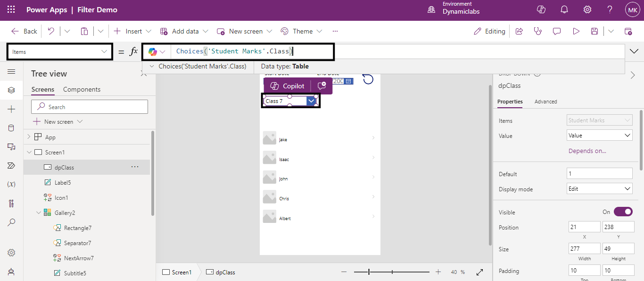The width and height of the screenshot is (644, 281).
Task: Click the notifications bell icon
Action: pyautogui.click(x=564, y=9)
